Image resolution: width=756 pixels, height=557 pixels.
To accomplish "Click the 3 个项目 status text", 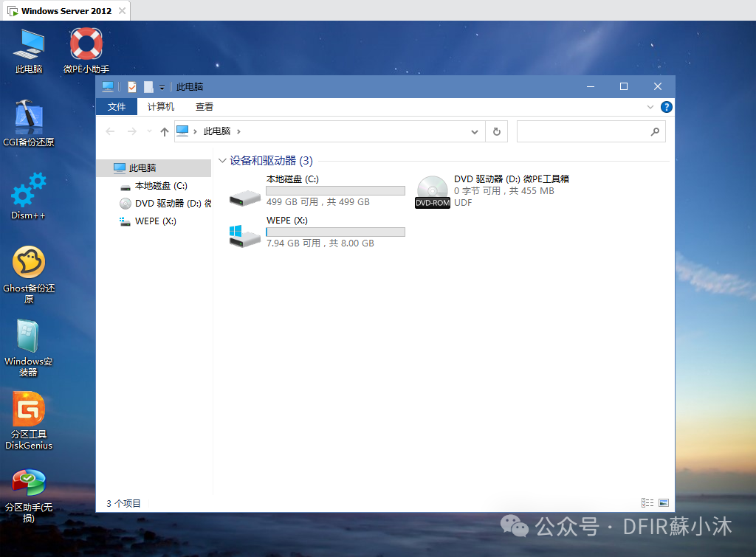I will (123, 504).
